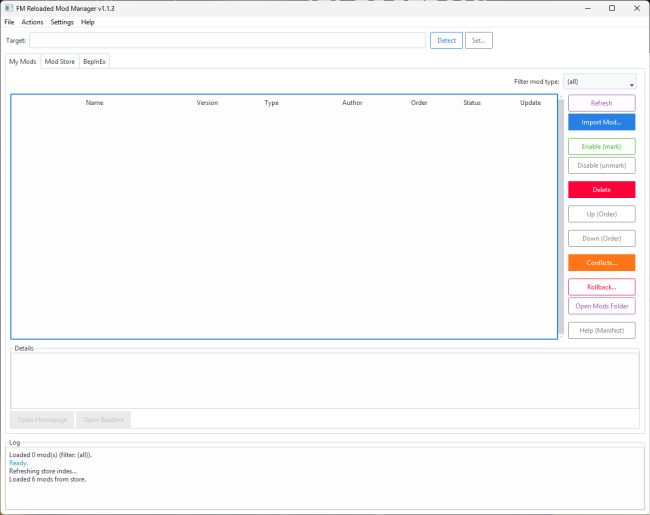Open the Actions menu

click(x=33, y=22)
